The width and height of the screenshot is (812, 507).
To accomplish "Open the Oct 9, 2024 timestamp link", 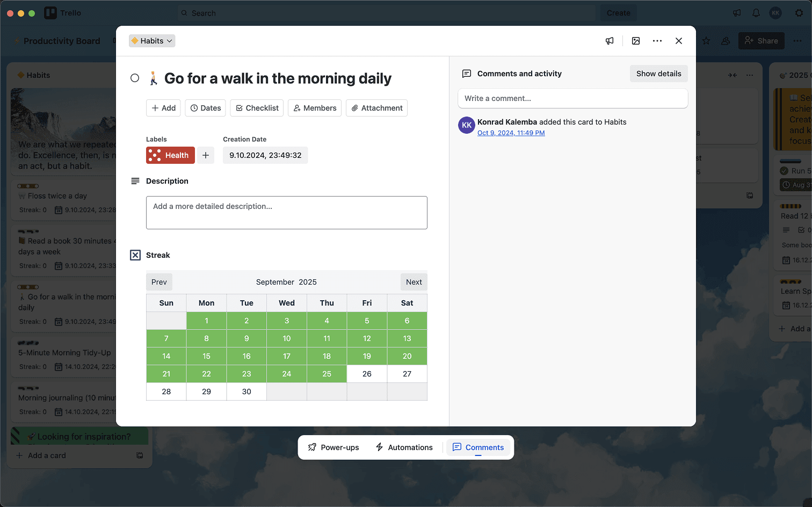I will click(511, 133).
